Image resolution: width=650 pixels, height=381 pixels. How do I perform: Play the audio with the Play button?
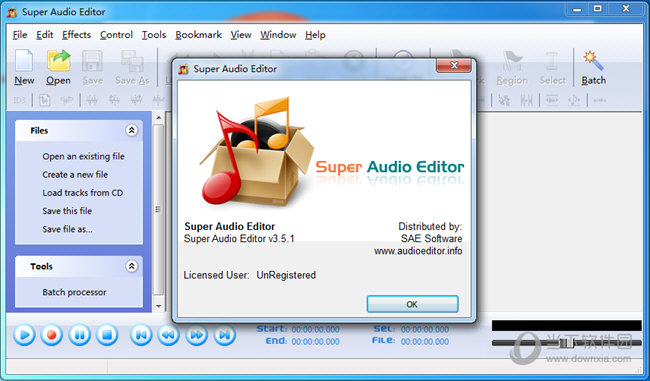coord(24,335)
